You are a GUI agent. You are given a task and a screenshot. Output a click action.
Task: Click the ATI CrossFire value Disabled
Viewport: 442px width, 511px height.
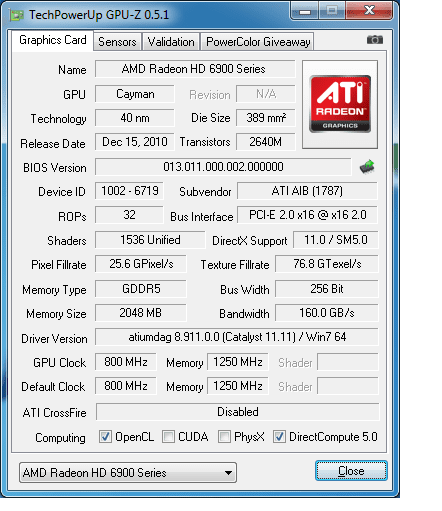coord(238,412)
